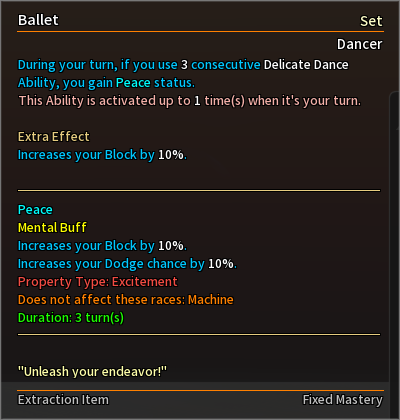400x420 pixels.
Task: Click the Fixed Mastery label
Action: (343, 400)
